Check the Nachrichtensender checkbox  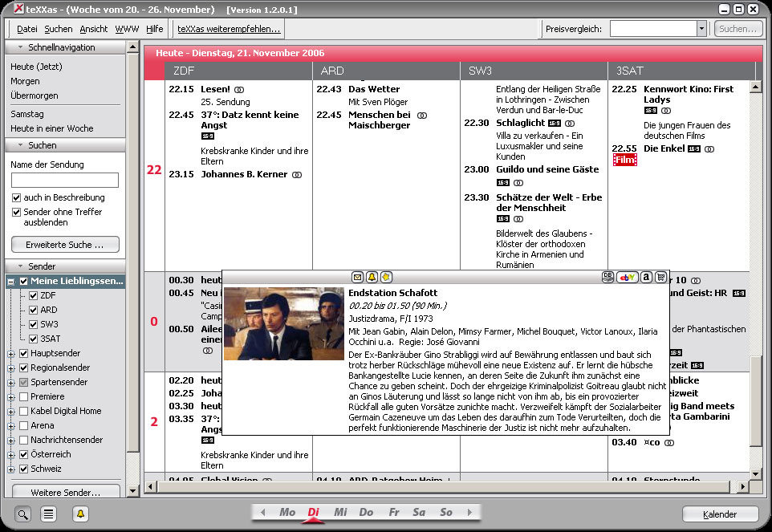(x=23, y=440)
